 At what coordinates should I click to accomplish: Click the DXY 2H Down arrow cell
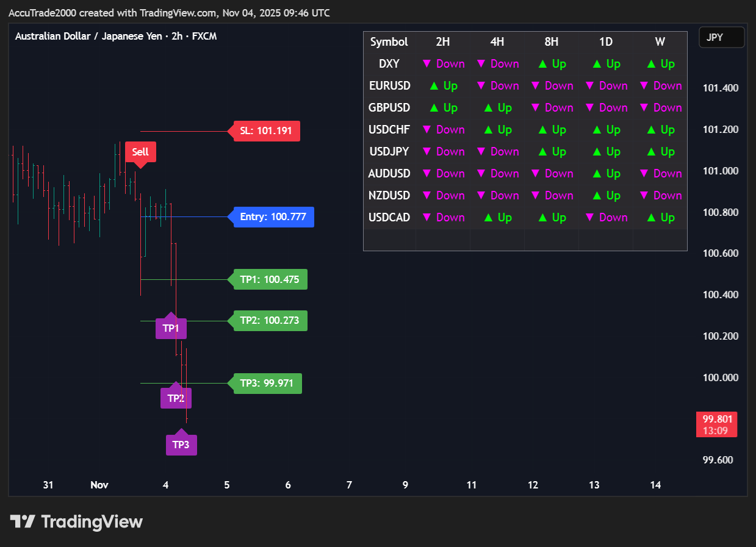coord(444,64)
